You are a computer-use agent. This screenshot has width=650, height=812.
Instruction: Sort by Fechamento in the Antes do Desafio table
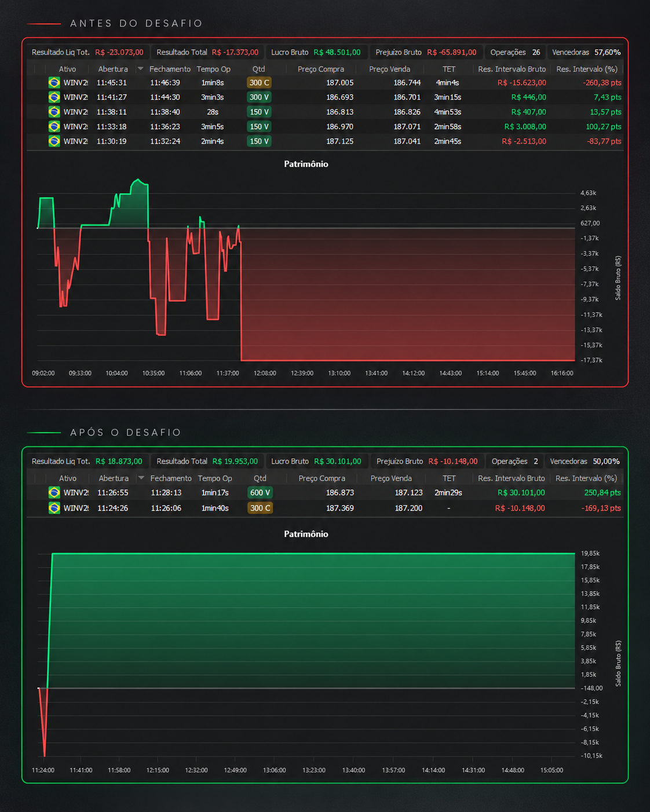click(170, 69)
